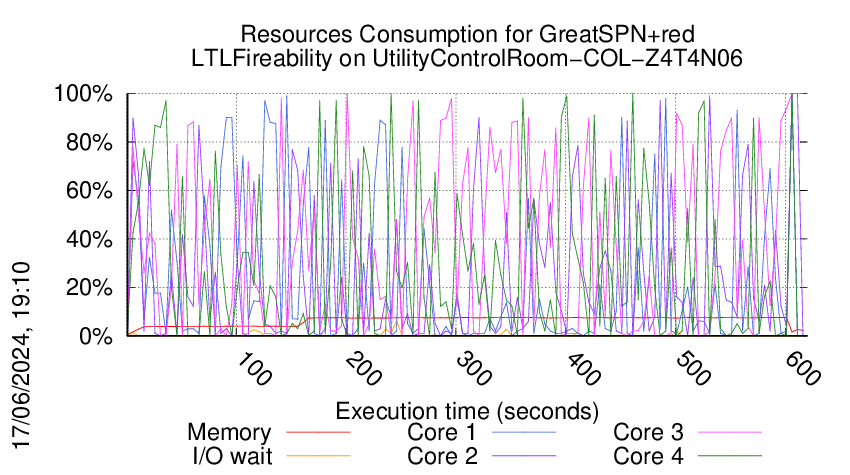Click the chart title 'Resources Consumption for GreatSPN+red'
Viewport: 850px width, 475px height.
467,34
